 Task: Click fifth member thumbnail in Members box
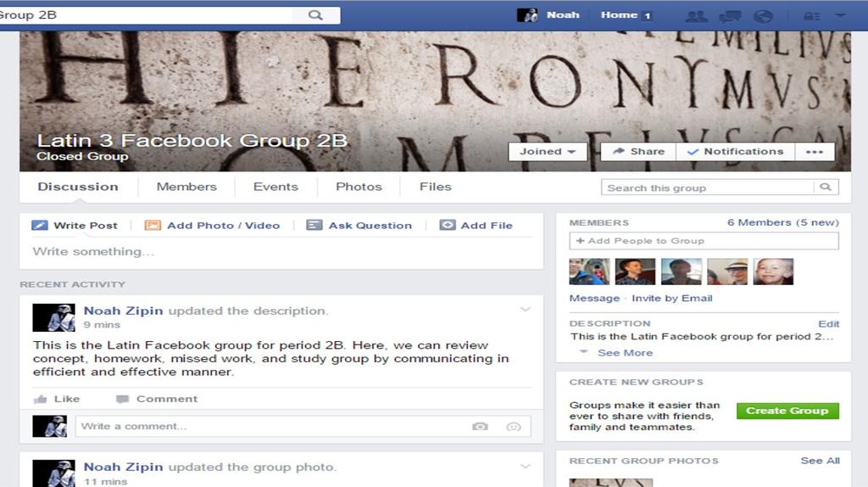pyautogui.click(x=773, y=271)
